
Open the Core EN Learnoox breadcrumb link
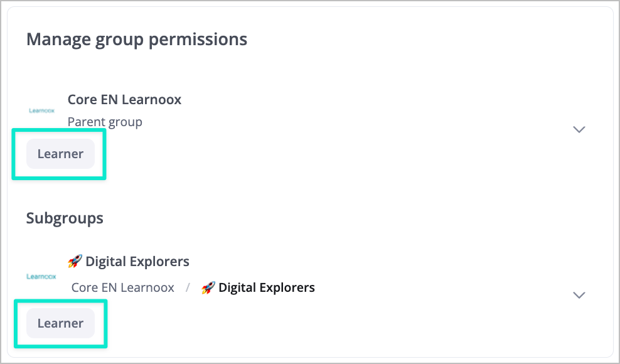123,288
